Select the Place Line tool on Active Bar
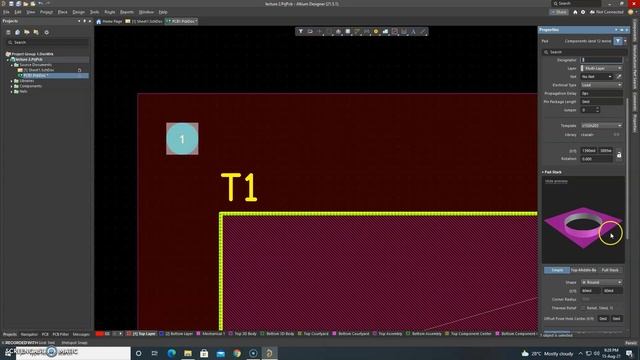The width and height of the screenshot is (640, 360). tap(422, 31)
